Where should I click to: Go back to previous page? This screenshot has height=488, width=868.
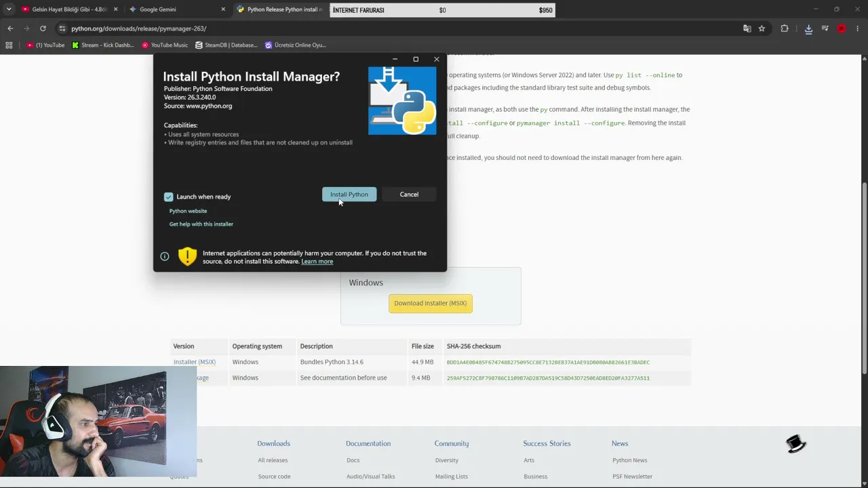click(10, 28)
